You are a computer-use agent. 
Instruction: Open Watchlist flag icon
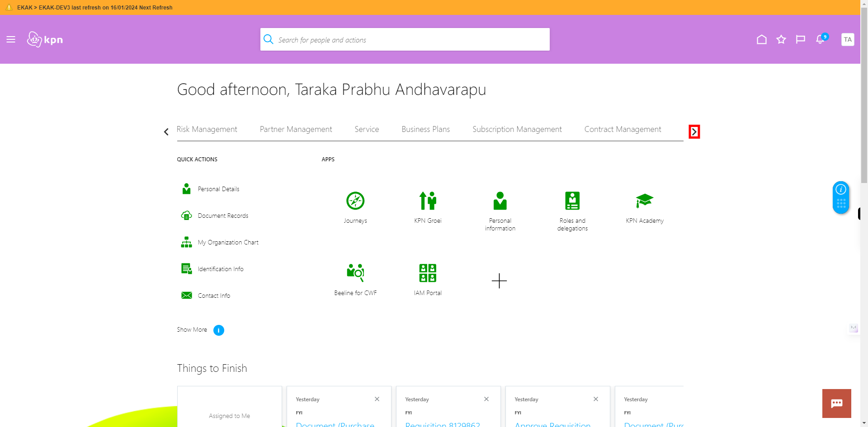click(801, 40)
